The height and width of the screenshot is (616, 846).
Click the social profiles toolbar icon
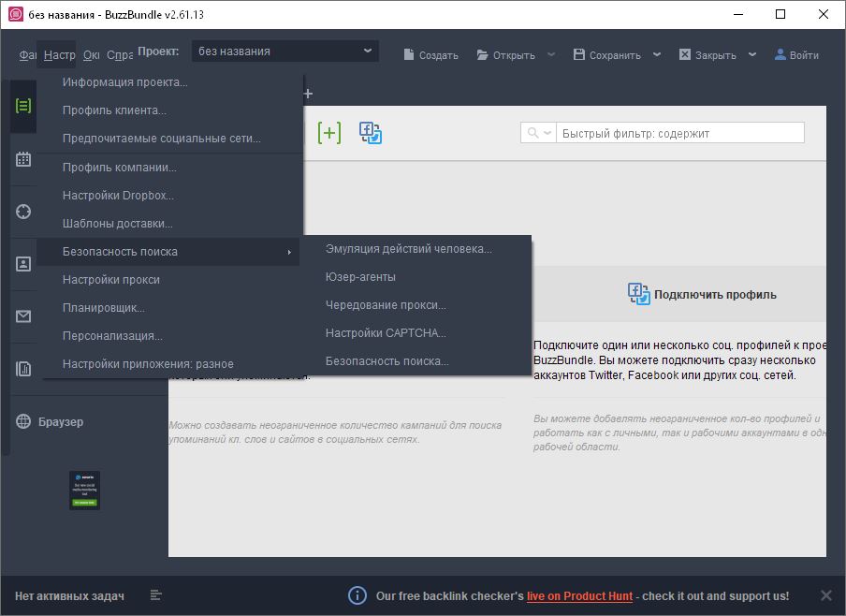(x=371, y=133)
